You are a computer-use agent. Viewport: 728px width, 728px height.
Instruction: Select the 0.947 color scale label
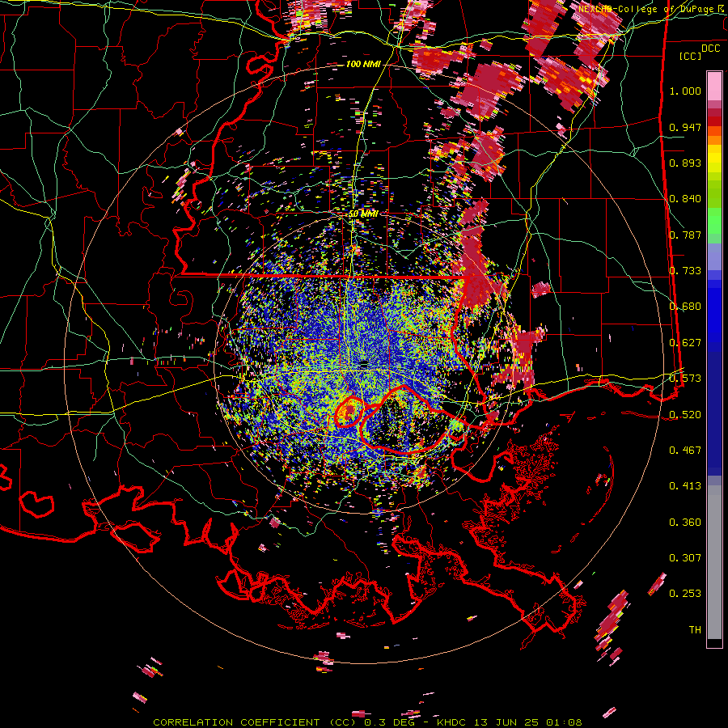pos(685,127)
